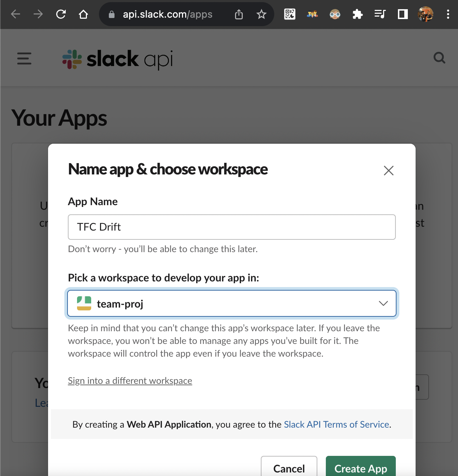Viewport: 458px width, 476px height.
Task: Go back to the previous page
Action: click(x=16, y=14)
